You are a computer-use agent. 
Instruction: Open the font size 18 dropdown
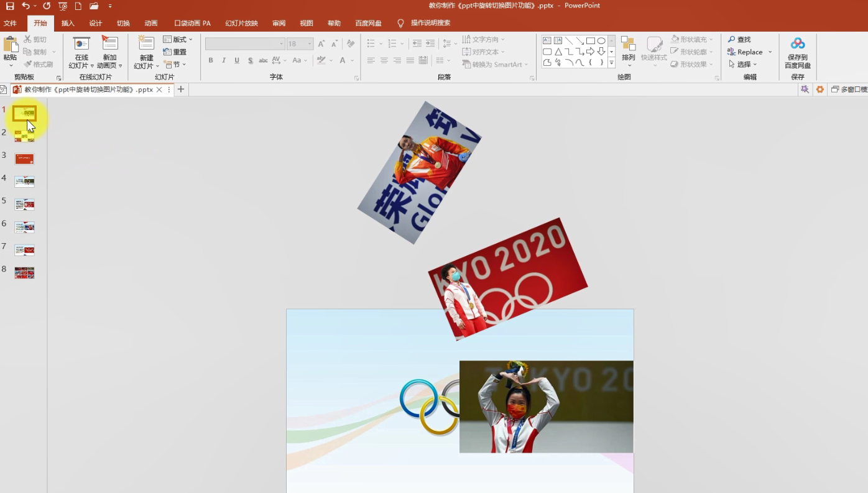point(310,44)
